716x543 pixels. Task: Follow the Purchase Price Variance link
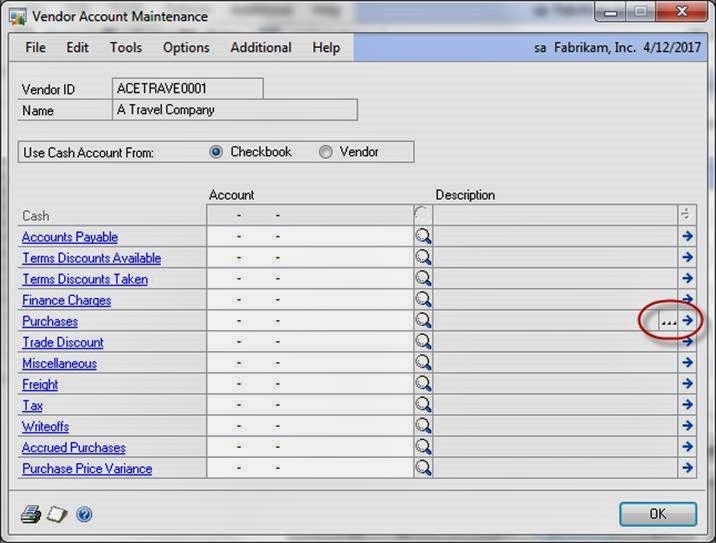(x=87, y=468)
